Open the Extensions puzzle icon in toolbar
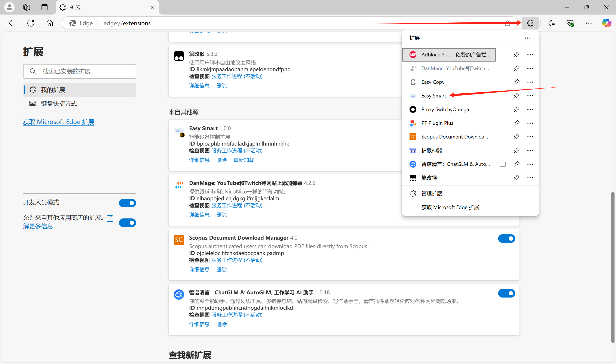Viewport: 616px width, 364px height. tap(530, 23)
